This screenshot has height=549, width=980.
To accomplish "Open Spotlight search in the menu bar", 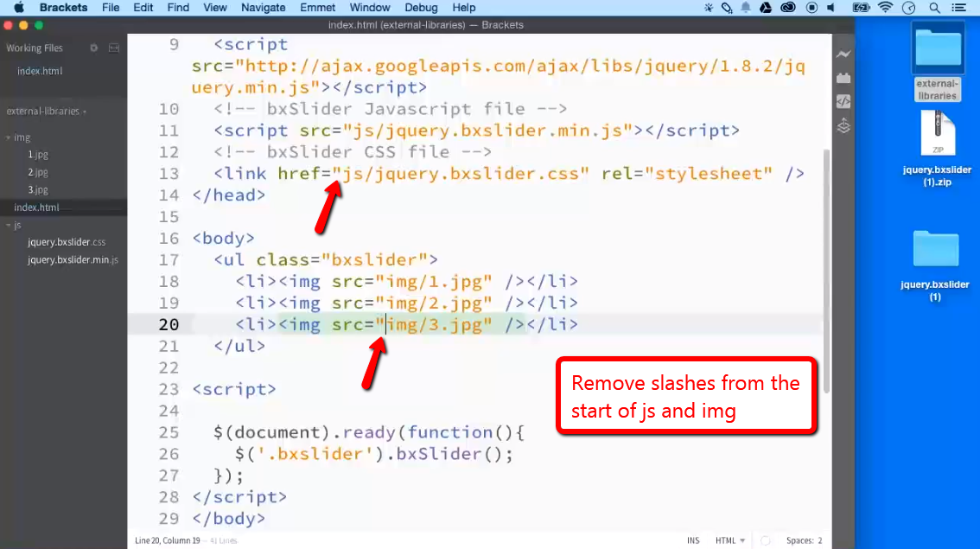I will 934,8.
